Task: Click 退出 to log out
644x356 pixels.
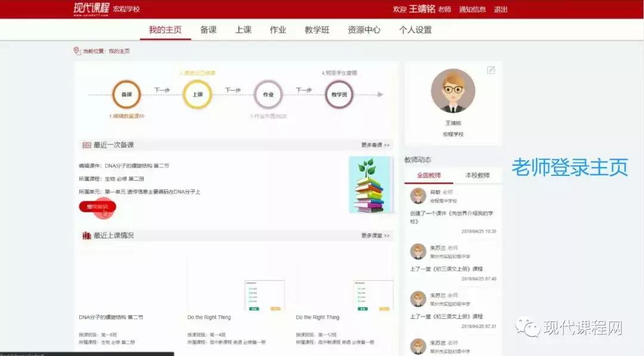Action: coord(501,9)
